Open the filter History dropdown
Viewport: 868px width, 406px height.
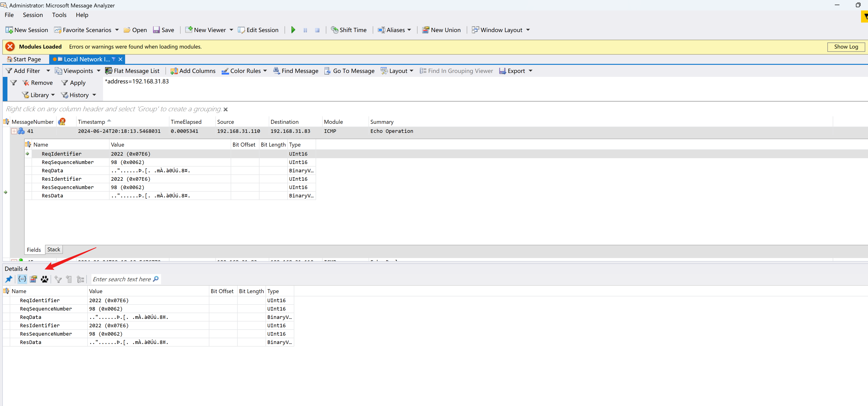point(78,95)
